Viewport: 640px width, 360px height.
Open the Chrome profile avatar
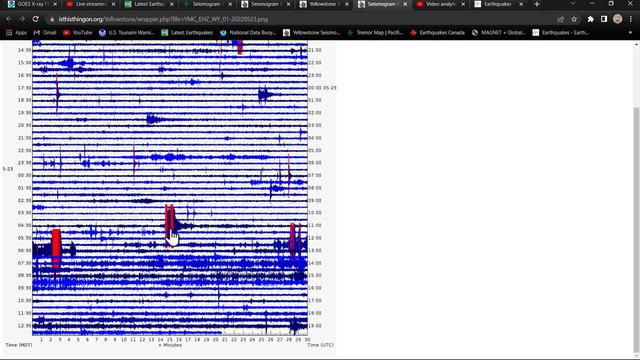(618, 19)
